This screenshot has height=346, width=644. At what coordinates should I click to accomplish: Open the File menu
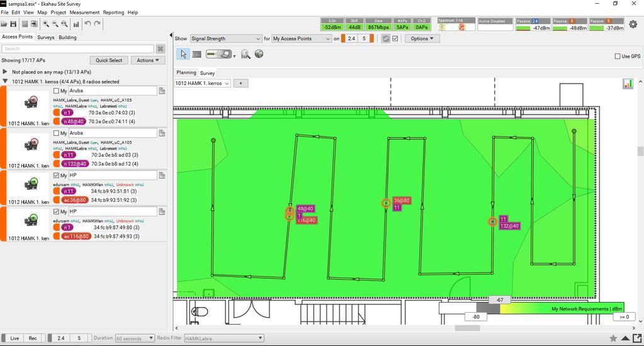(4, 13)
